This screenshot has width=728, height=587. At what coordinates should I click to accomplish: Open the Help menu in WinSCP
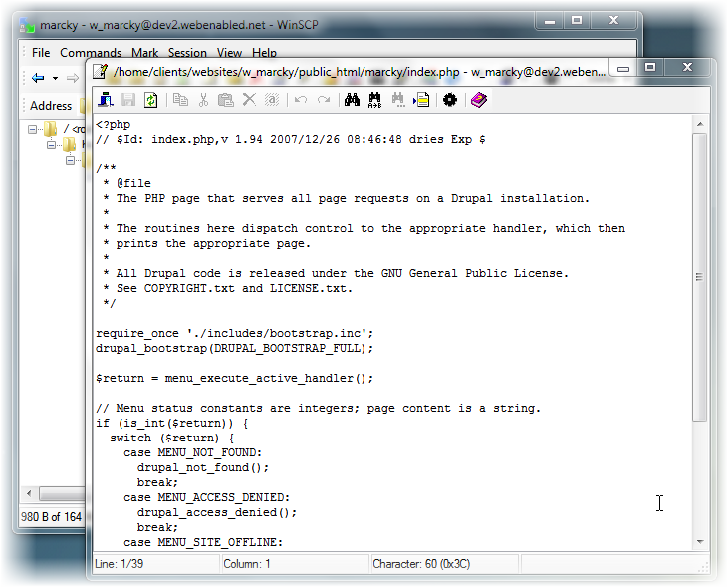pyautogui.click(x=264, y=53)
